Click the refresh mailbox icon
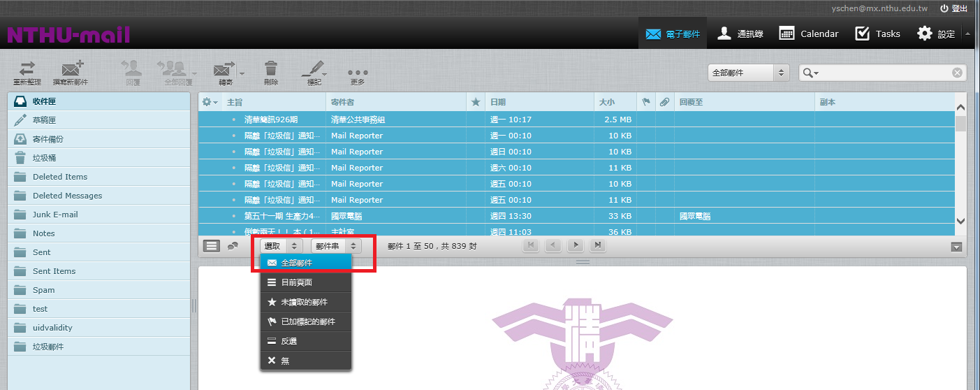 click(27, 71)
